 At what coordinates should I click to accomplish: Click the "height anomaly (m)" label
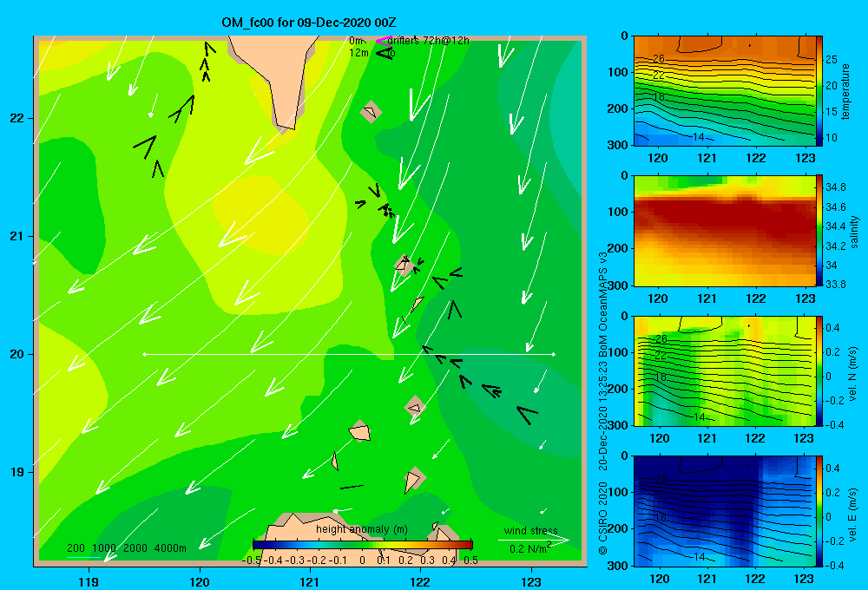pos(362,529)
